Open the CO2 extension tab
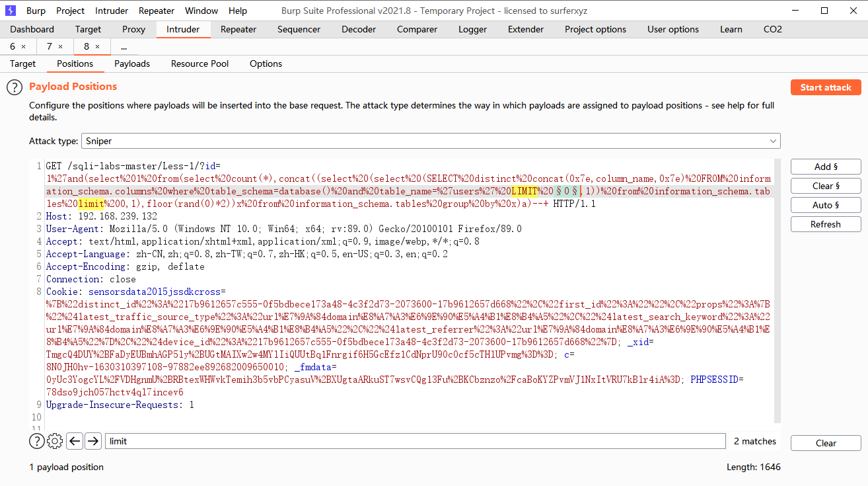 click(773, 29)
